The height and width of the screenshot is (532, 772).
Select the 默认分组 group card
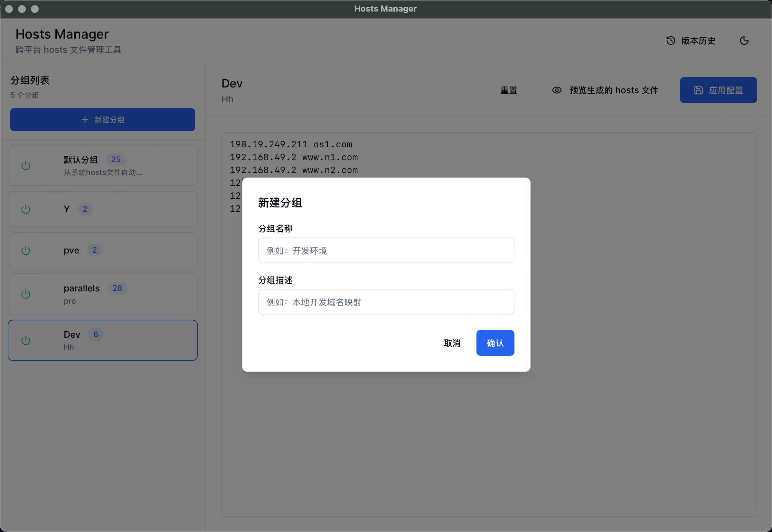[x=103, y=165]
